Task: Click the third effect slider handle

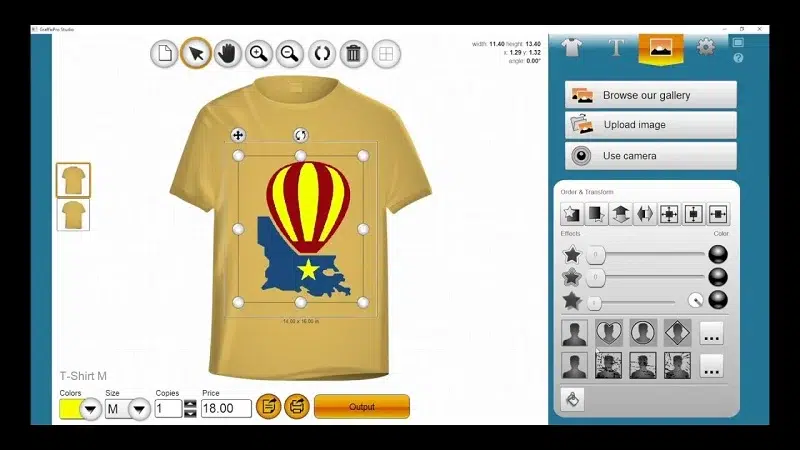Action: point(594,303)
